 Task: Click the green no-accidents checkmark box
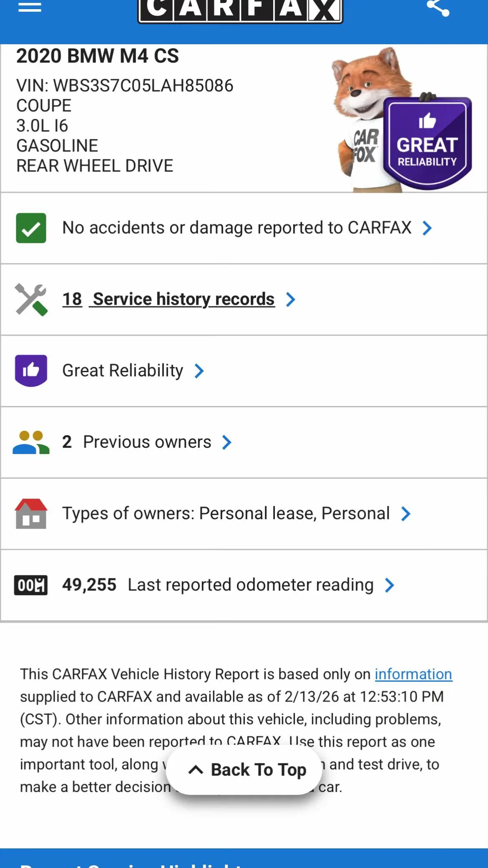pos(31,228)
